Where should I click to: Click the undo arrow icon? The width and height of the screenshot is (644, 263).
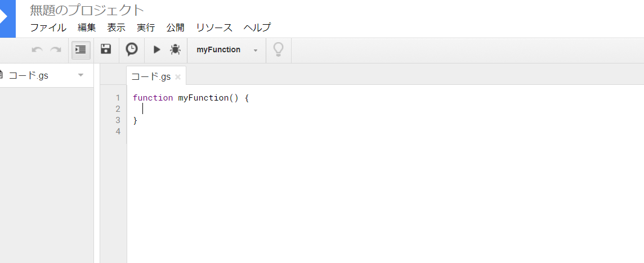point(37,49)
